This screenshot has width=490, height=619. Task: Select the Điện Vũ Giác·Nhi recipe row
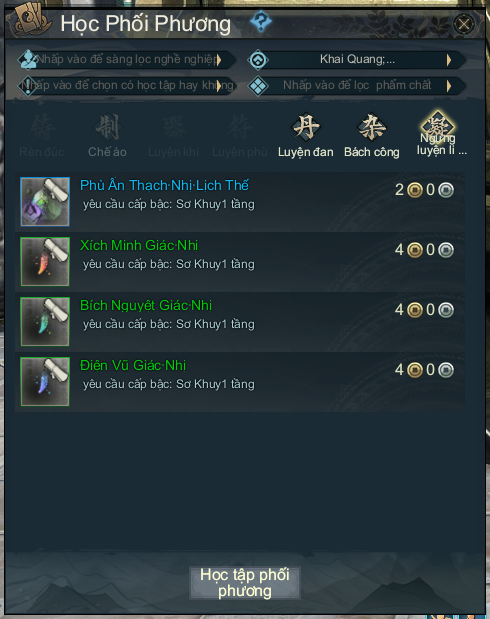(240, 382)
